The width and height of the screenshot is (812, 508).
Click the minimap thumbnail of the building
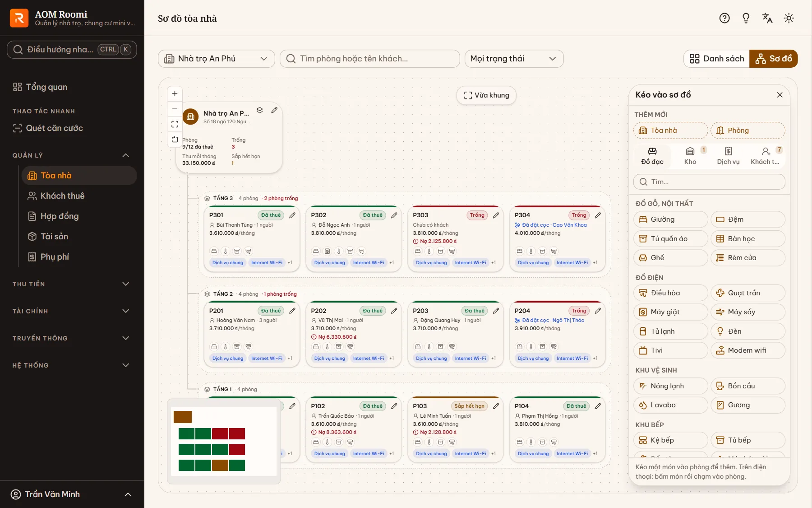click(224, 441)
